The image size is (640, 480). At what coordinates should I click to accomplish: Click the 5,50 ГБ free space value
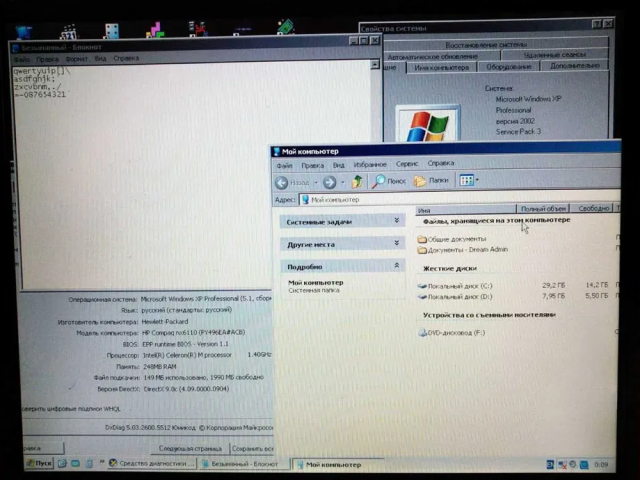(x=596, y=295)
